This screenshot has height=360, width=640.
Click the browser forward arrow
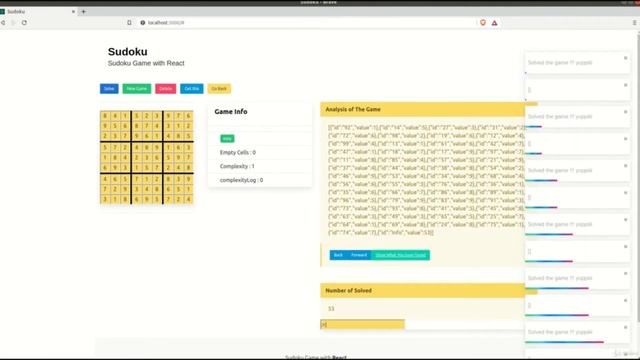pos(13,23)
